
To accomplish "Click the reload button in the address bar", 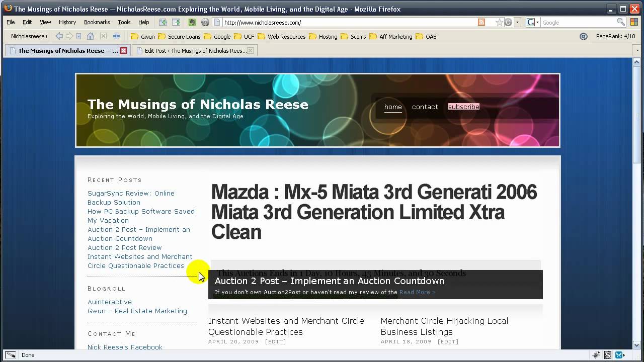I will pyautogui.click(x=508, y=22).
